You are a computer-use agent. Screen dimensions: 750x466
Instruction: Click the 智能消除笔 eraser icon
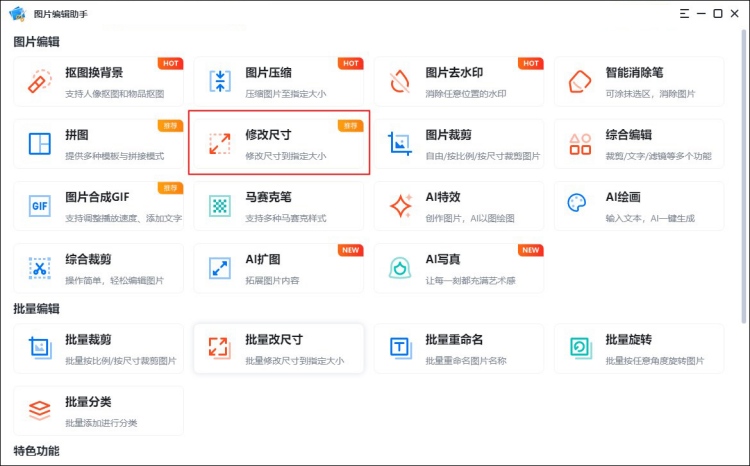pos(580,81)
